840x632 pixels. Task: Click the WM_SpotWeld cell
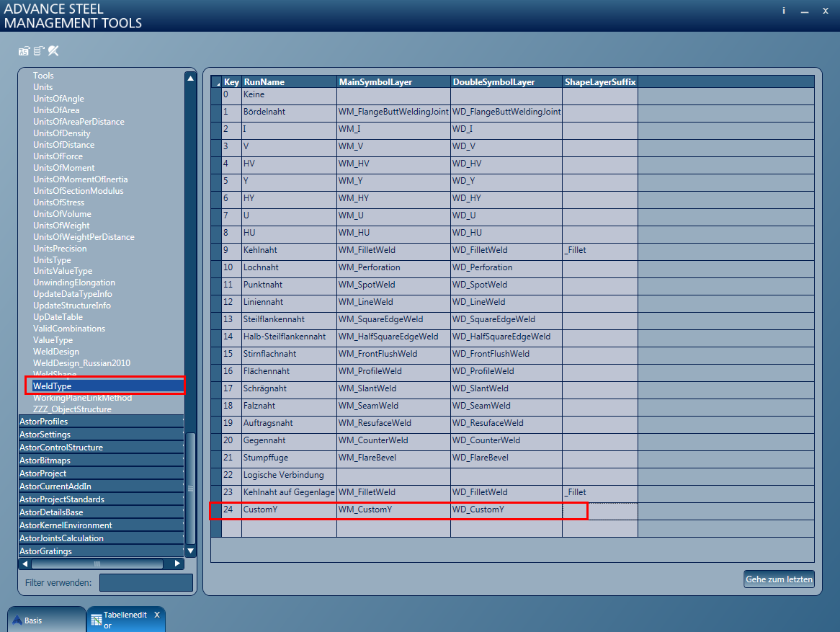[x=394, y=285]
